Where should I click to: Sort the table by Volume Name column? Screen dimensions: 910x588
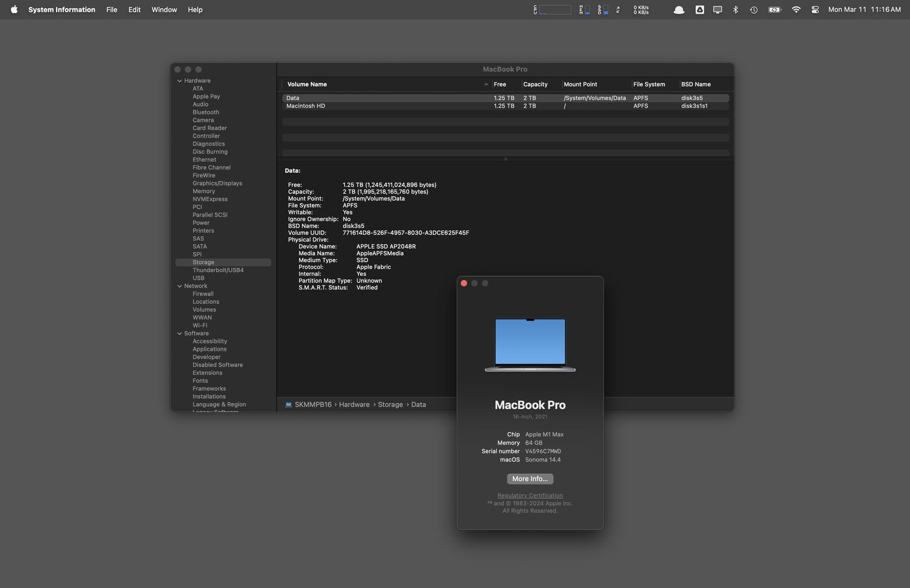(x=307, y=84)
